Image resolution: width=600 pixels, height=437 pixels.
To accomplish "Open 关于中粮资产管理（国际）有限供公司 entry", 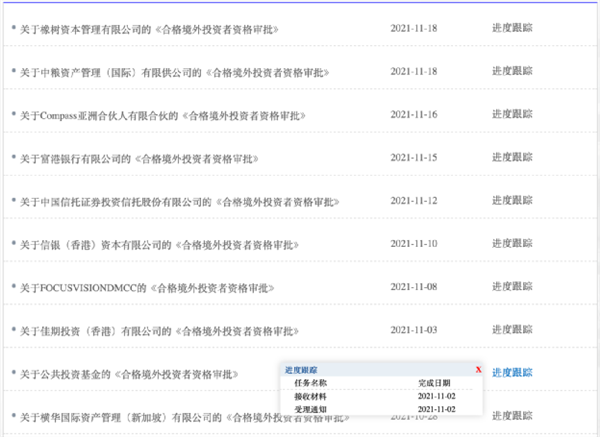I will pyautogui.click(x=174, y=73).
